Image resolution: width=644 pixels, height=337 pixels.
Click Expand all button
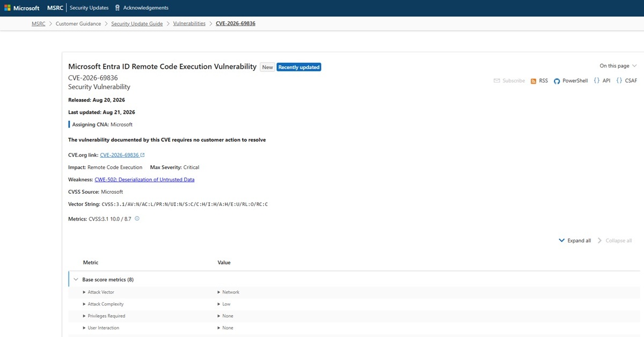click(x=575, y=240)
